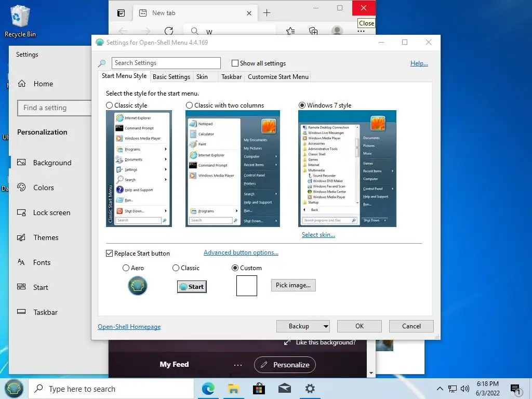Click the Windows 7 style preview thumbnail
532x399 pixels.
pos(347,169)
